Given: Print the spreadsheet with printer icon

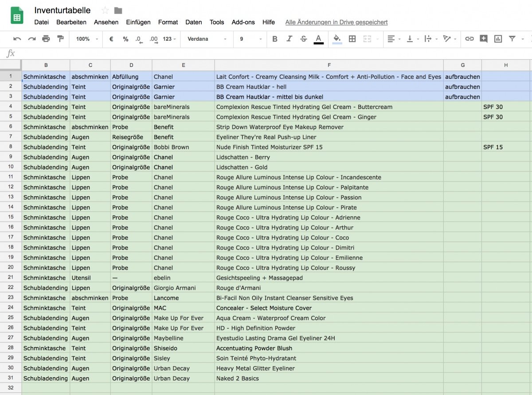Looking at the screenshot, I should coord(46,39).
